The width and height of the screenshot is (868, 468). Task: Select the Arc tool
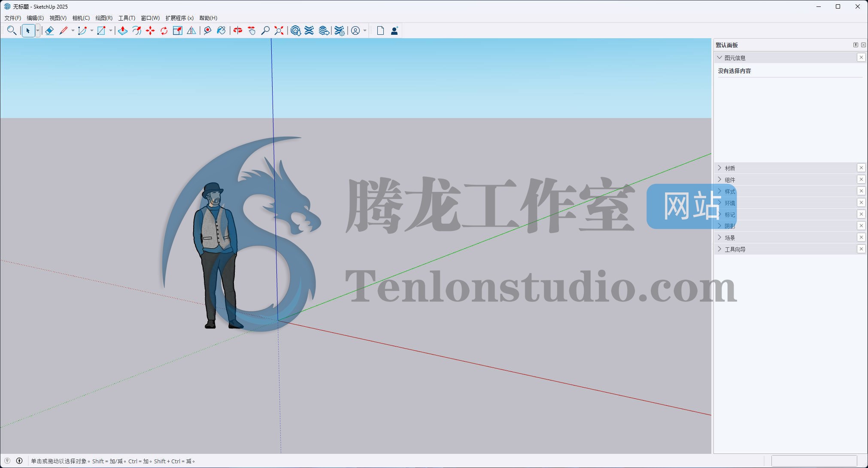(x=82, y=30)
